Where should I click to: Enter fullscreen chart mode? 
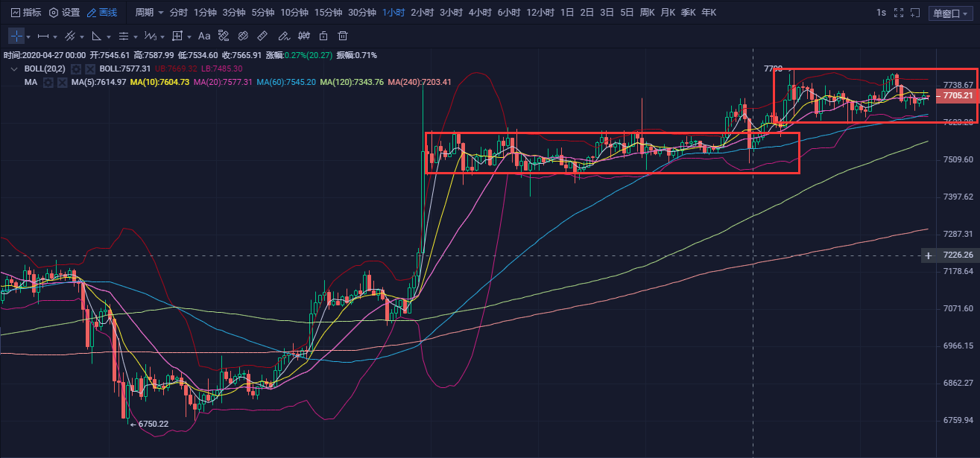click(898, 13)
